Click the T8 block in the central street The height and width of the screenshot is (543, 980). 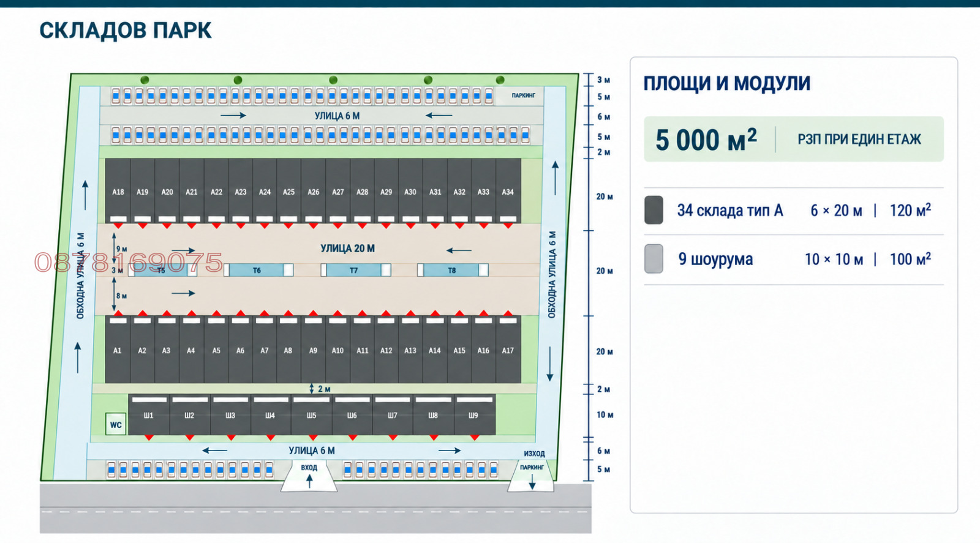tap(453, 270)
